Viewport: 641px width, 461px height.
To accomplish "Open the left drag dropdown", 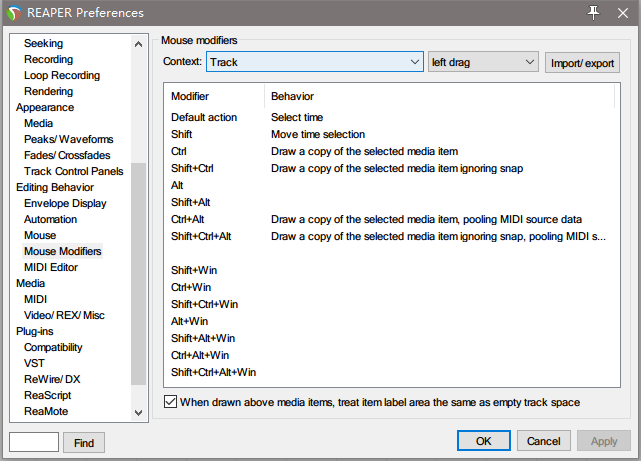I will [483, 62].
